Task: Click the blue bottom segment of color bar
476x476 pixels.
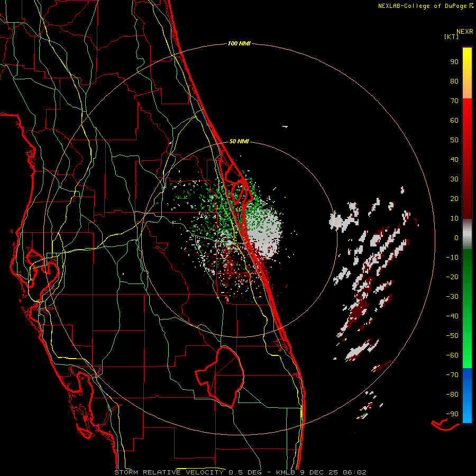Action: (x=467, y=396)
